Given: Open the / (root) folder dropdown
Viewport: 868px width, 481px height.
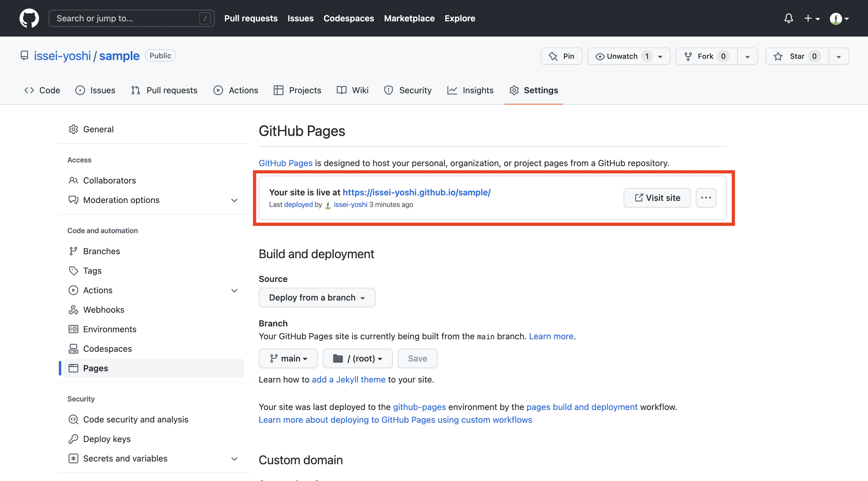Looking at the screenshot, I should pyautogui.click(x=358, y=359).
